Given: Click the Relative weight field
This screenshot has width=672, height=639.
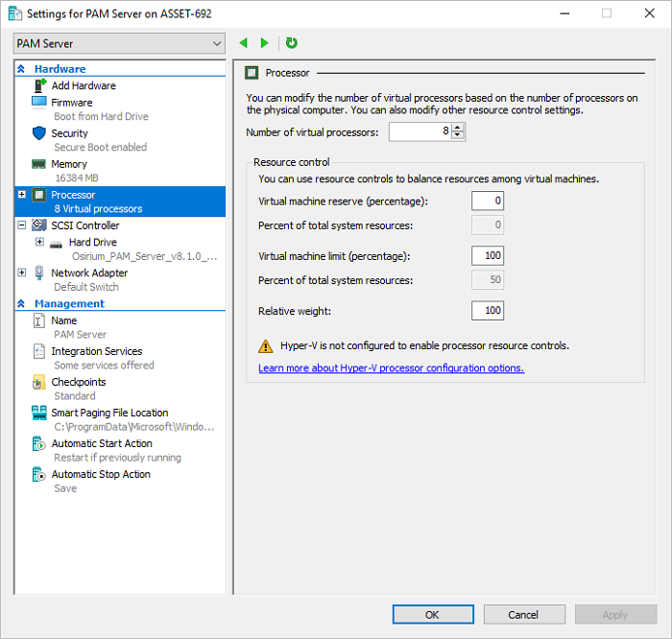Looking at the screenshot, I should (x=488, y=311).
